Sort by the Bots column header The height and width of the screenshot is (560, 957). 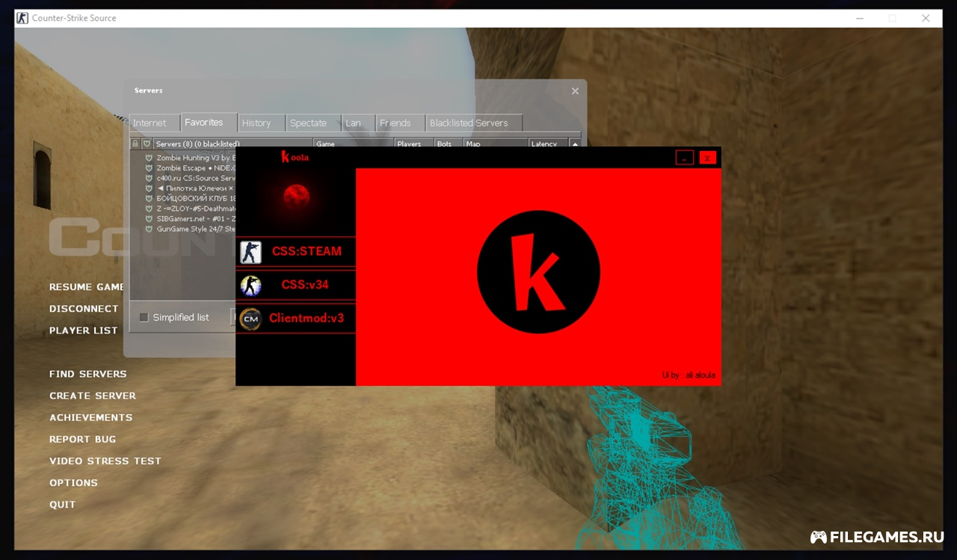449,144
